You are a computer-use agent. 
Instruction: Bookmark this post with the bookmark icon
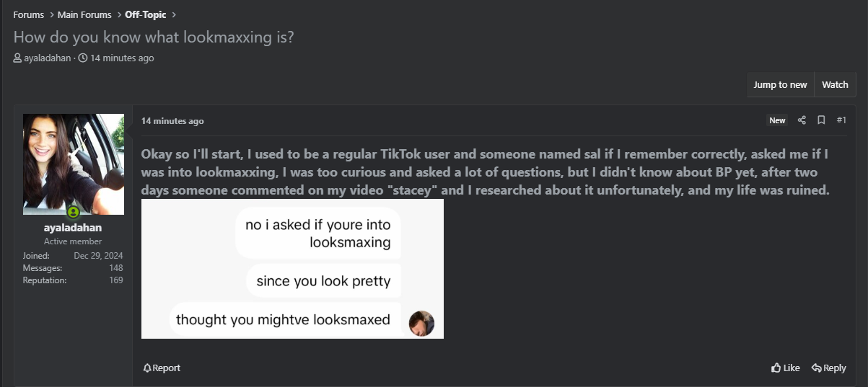coord(821,120)
